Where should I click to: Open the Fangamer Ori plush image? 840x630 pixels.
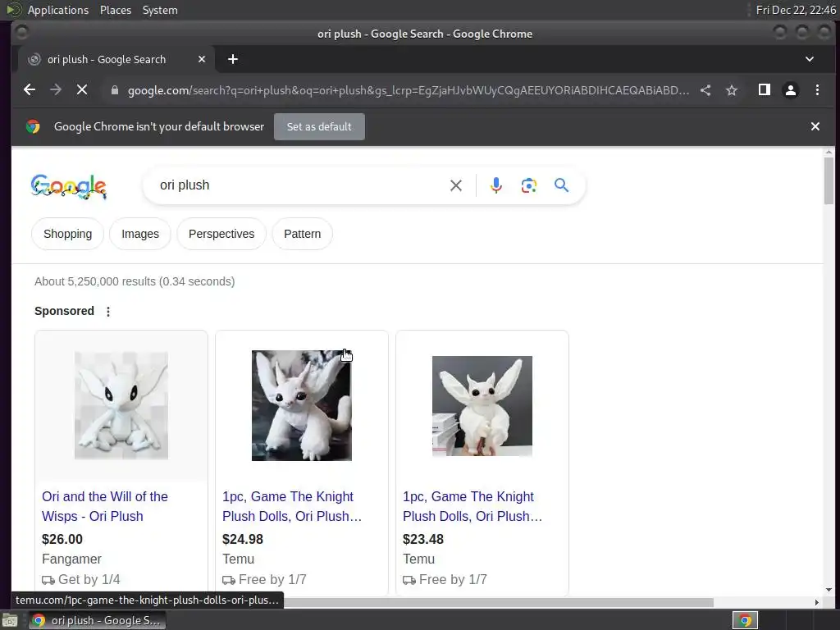coord(121,405)
